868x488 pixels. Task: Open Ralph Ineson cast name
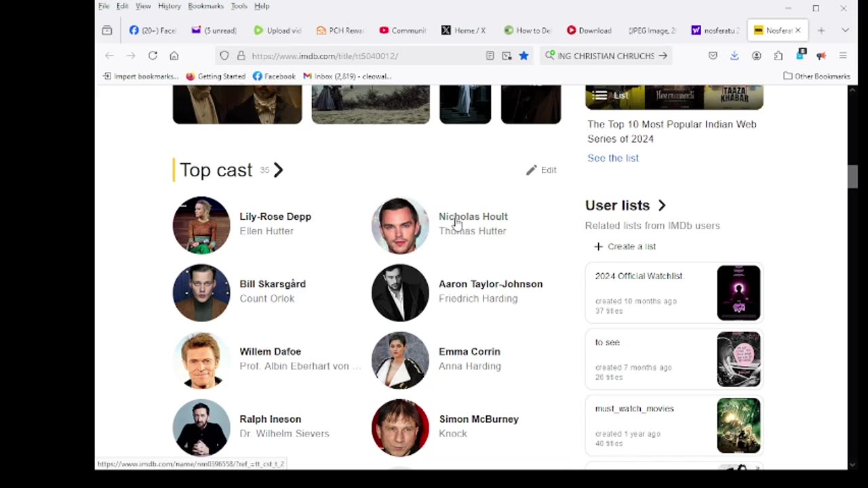click(x=270, y=419)
